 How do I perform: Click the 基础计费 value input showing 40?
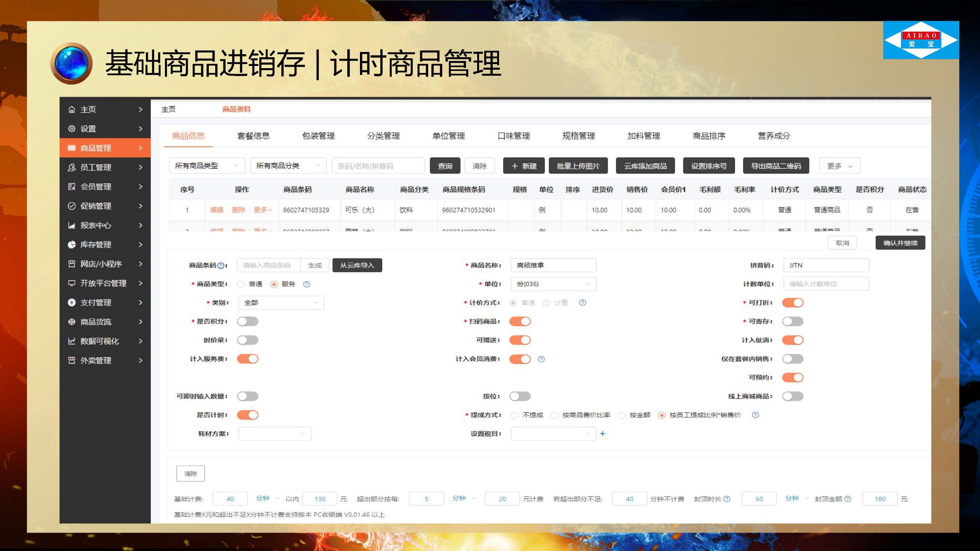(x=230, y=499)
